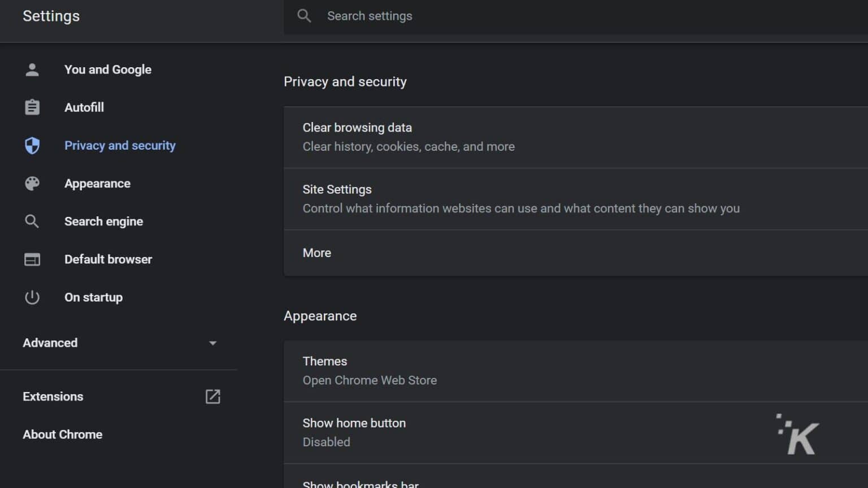Open the Privacy and security settings section
The width and height of the screenshot is (868, 488).
pyautogui.click(x=120, y=145)
